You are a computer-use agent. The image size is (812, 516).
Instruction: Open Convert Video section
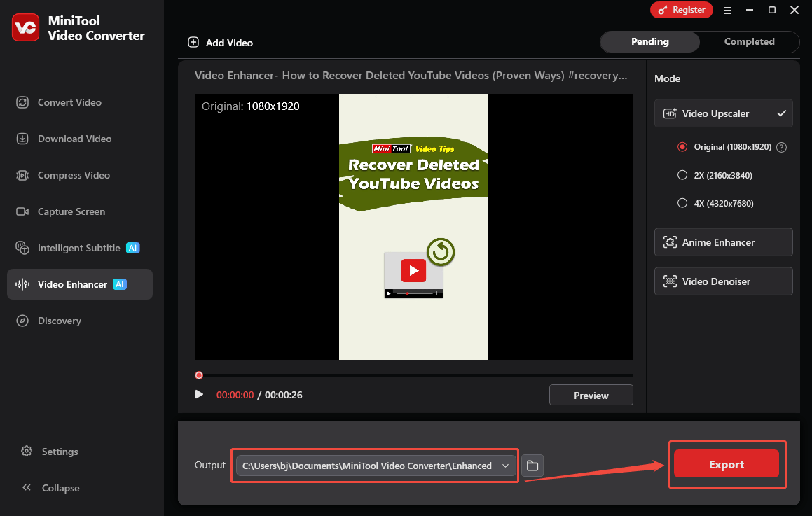click(x=80, y=102)
